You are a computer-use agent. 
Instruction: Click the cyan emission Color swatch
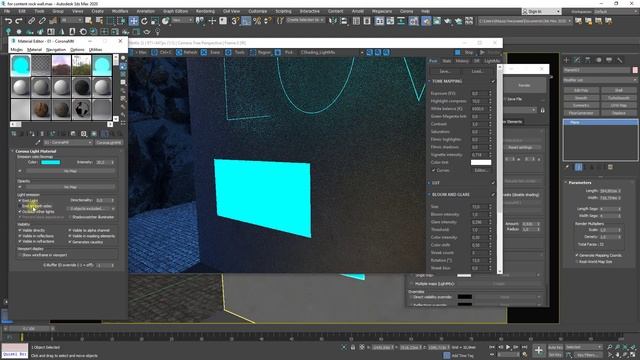click(x=51, y=162)
